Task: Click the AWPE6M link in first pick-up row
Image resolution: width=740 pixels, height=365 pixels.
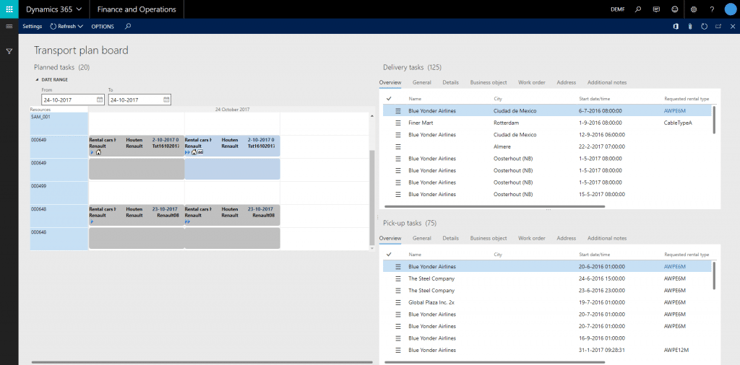Action: [x=674, y=266]
